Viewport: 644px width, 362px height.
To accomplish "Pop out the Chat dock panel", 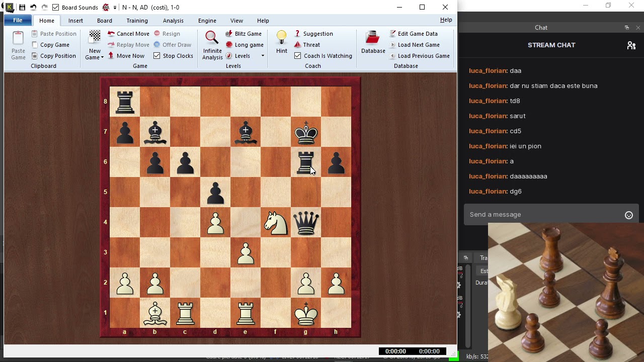I will tap(627, 28).
